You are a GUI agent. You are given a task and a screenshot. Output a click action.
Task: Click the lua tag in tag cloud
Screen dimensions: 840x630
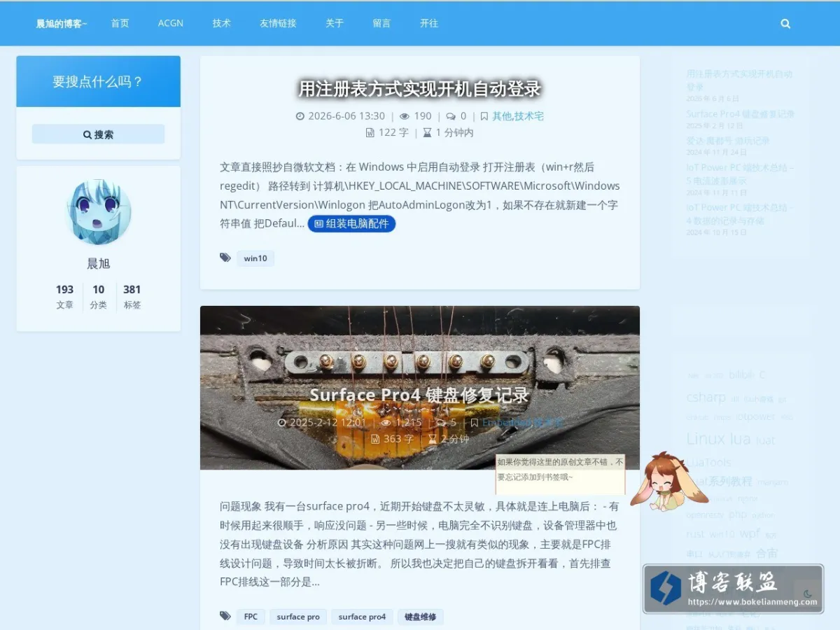(740, 439)
